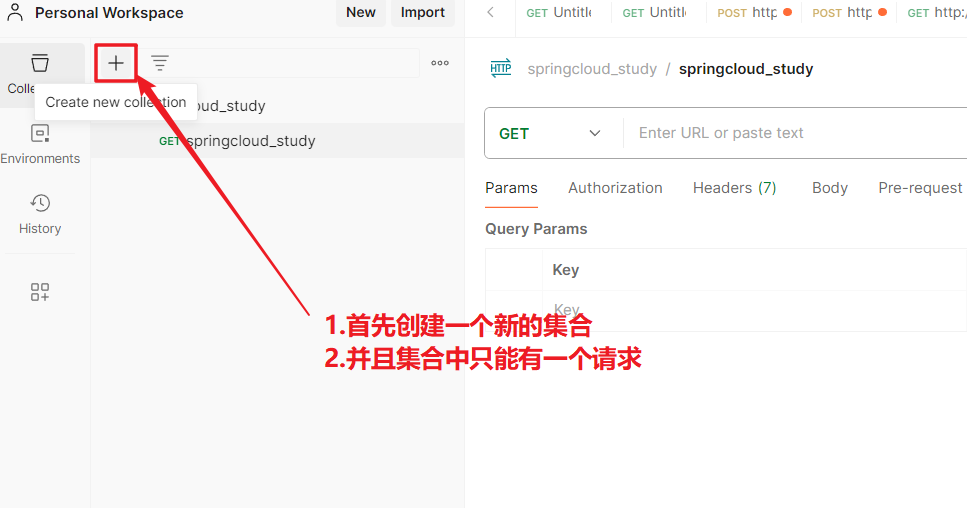The width and height of the screenshot is (967, 508).
Task: Select GET springcloud_study request in tree
Action: (x=250, y=141)
